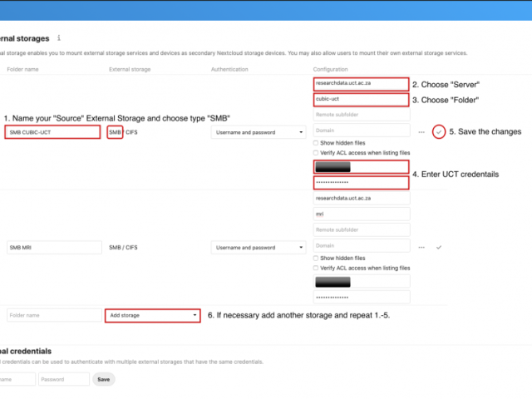Image resolution: width=532 pixels, height=399 pixels.
Task: Enable Verify ACL access for SMB CUBIC-UCT
Action: coord(316,153)
